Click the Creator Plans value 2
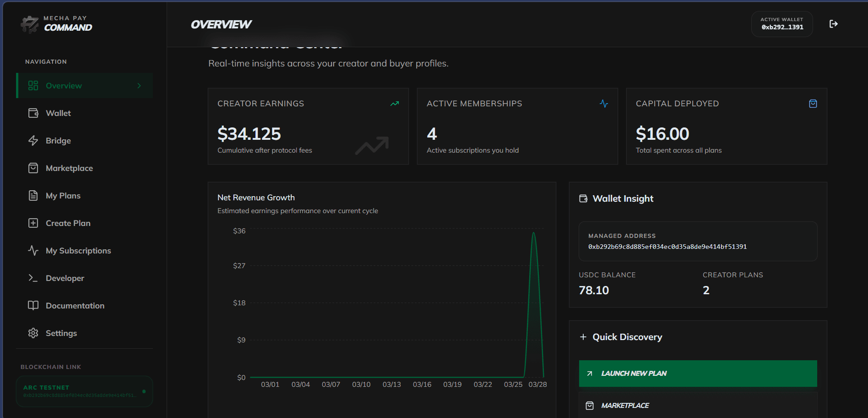This screenshot has width=868, height=418. click(x=706, y=290)
